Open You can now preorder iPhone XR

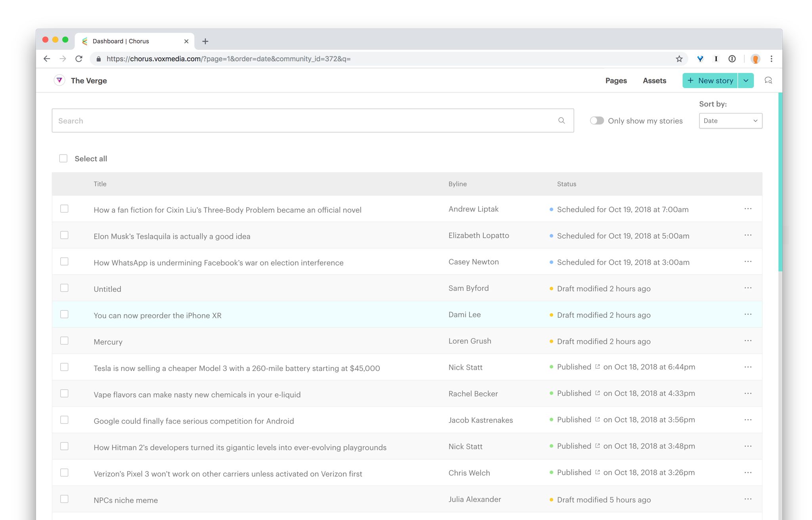(x=157, y=315)
